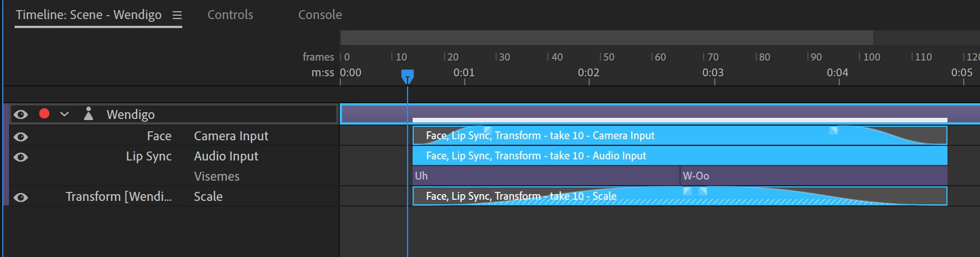Toggle record arm for Wendigo
The width and height of the screenshot is (980, 257).
[x=44, y=114]
